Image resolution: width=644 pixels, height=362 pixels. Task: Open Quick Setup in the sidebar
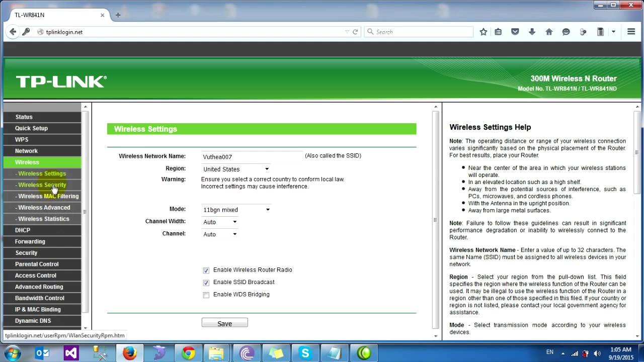pos(42,128)
